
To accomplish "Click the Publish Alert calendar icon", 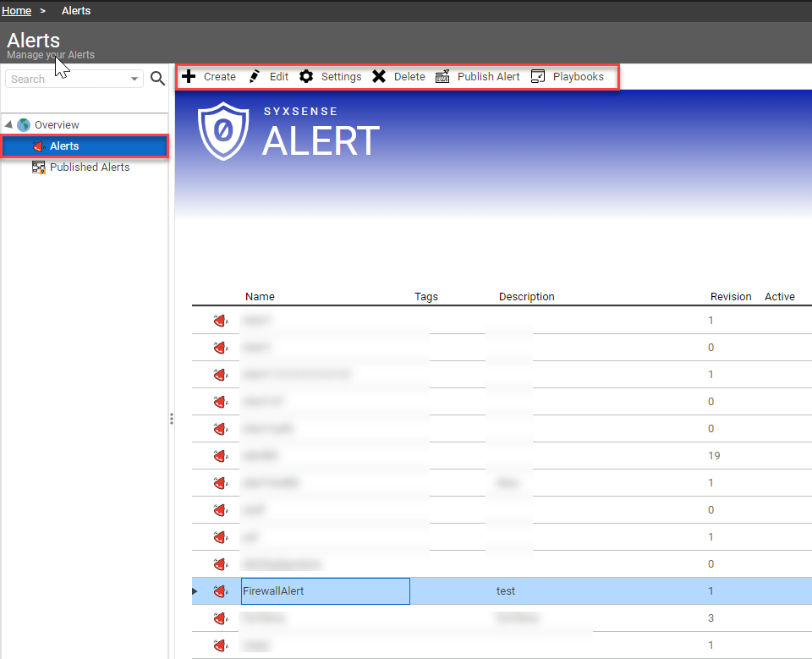I will click(x=442, y=76).
